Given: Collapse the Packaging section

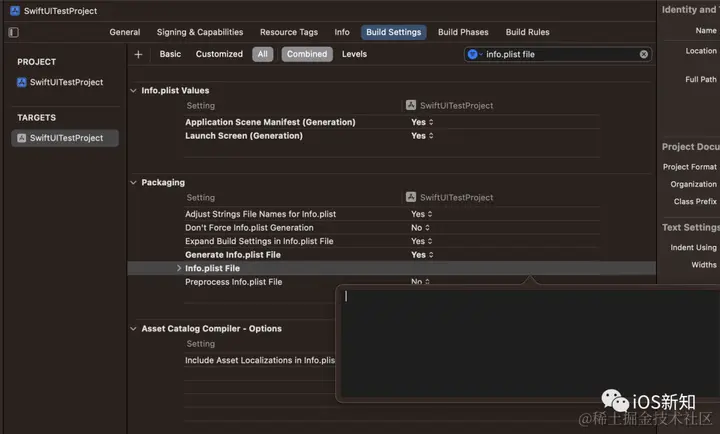Looking at the screenshot, I should [133, 182].
